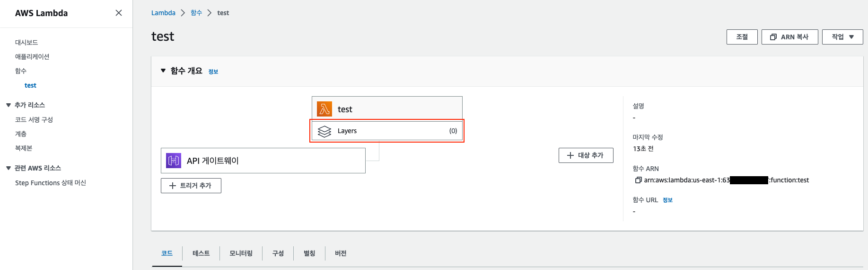The image size is (868, 270).
Task: Click the test page heading
Action: click(x=163, y=36)
